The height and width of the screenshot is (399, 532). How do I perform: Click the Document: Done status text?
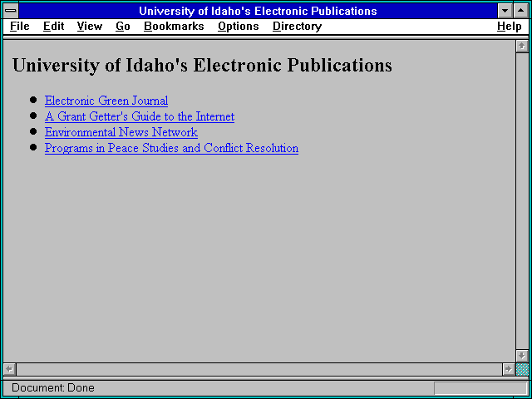pos(53,388)
